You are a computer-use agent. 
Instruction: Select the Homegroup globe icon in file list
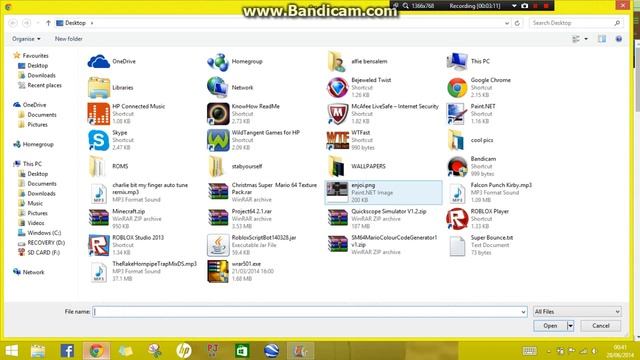point(218,62)
